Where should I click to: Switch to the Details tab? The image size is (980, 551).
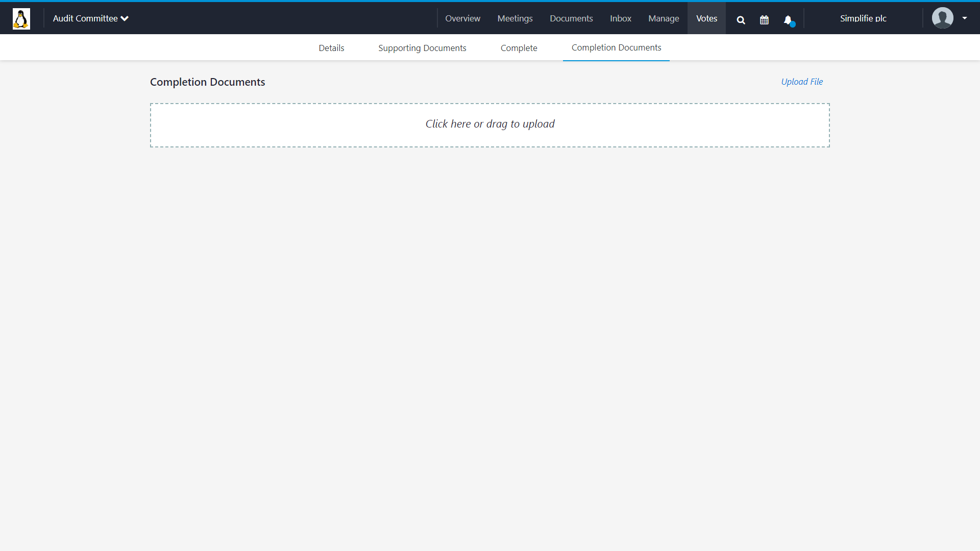point(331,48)
